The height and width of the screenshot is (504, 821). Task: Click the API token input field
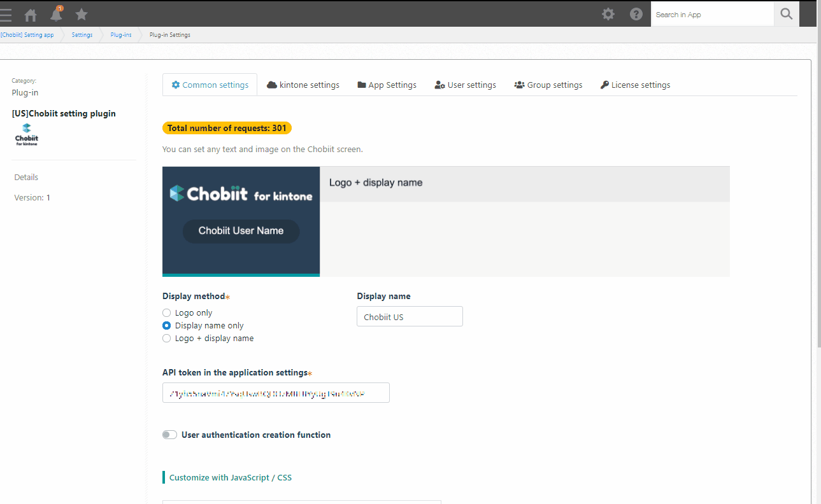pos(276,393)
